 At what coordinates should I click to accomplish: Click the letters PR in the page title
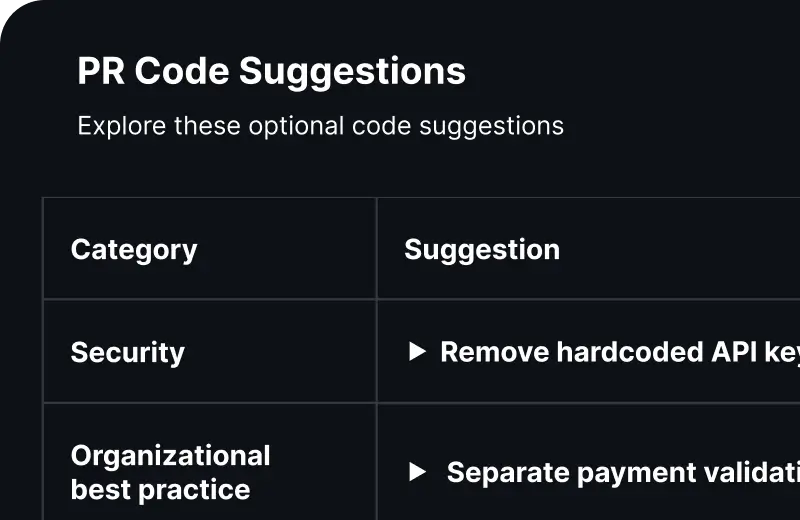[101, 72]
